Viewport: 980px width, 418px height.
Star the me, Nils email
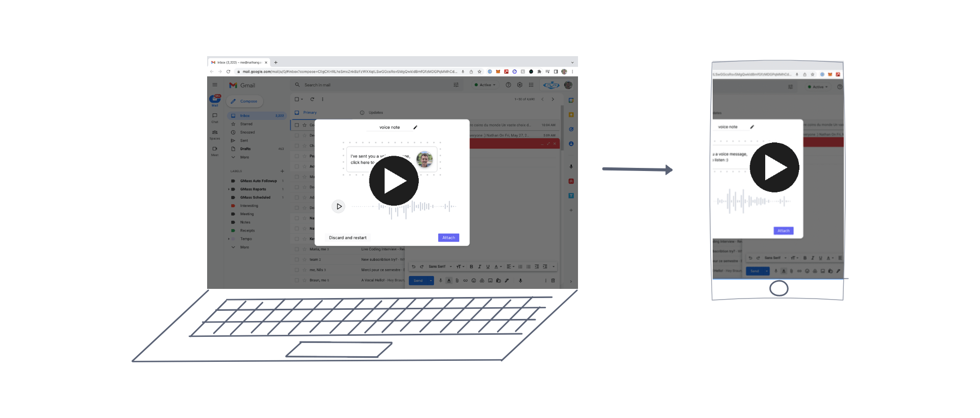click(x=304, y=270)
